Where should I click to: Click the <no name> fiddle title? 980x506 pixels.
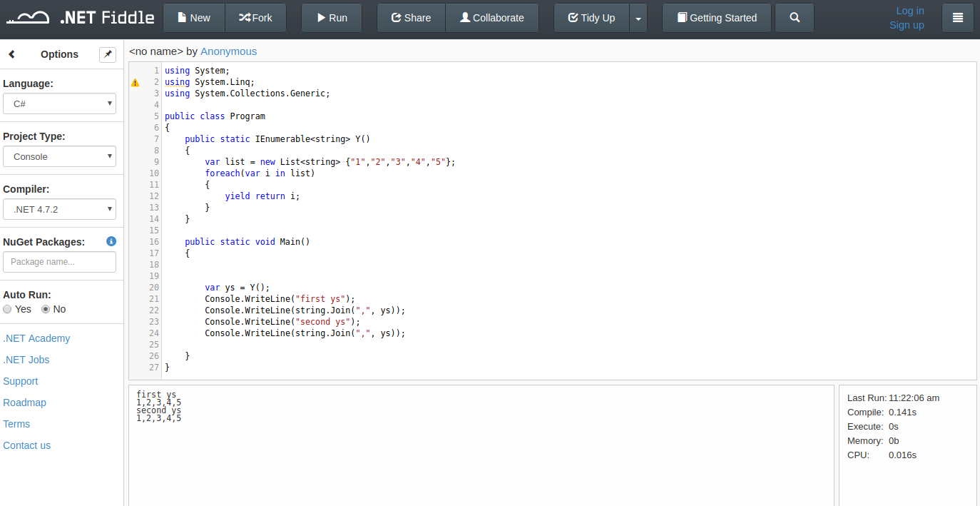156,51
